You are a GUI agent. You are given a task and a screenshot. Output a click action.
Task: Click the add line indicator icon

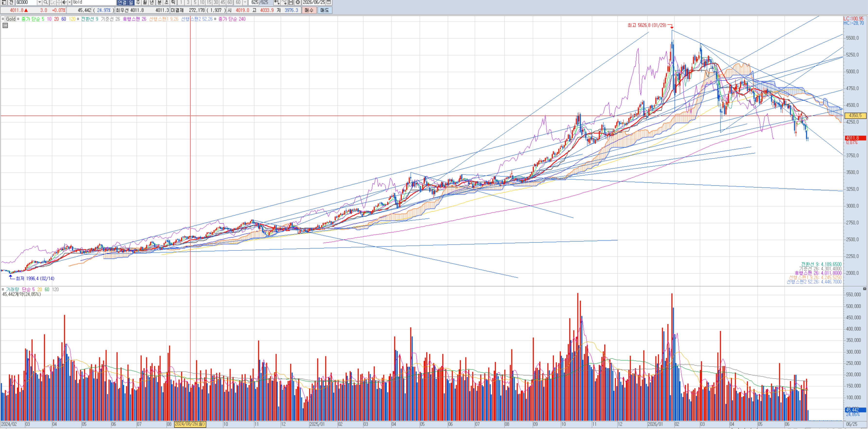tap(284, 2)
